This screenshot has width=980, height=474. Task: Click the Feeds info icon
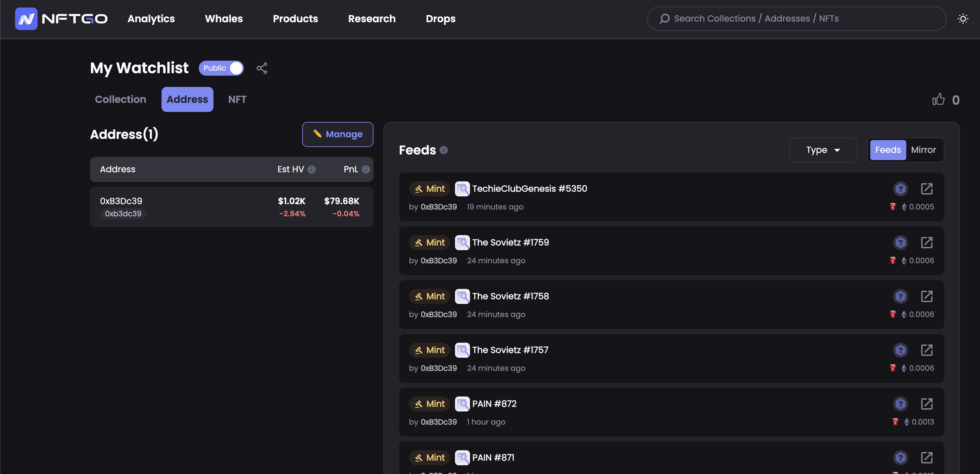point(443,150)
